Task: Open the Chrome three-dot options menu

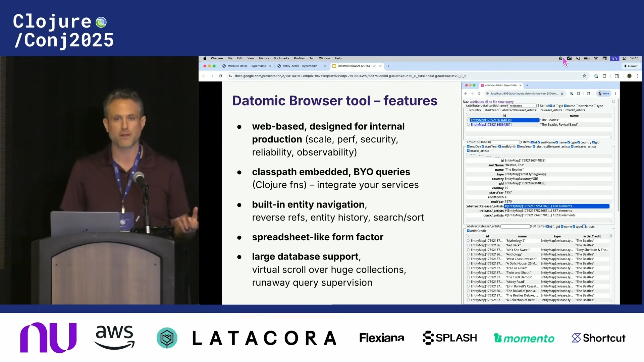Action: [638, 76]
